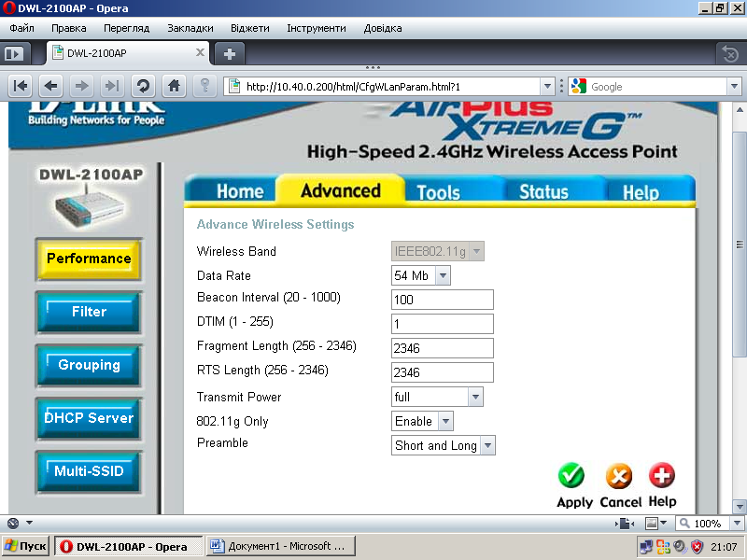Open the Filter sidebar button
This screenshot has height=560, width=747.
point(89,312)
